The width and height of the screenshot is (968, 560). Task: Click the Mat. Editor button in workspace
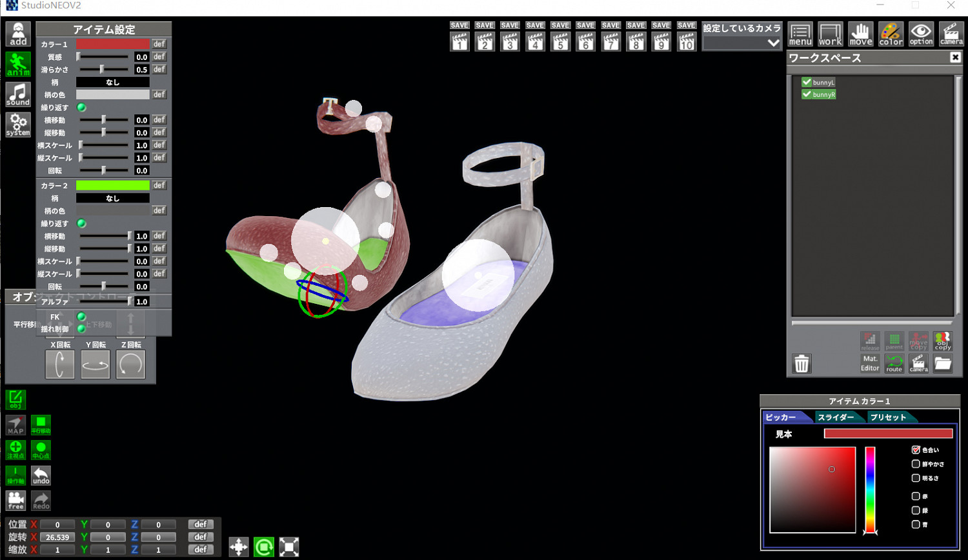click(870, 363)
